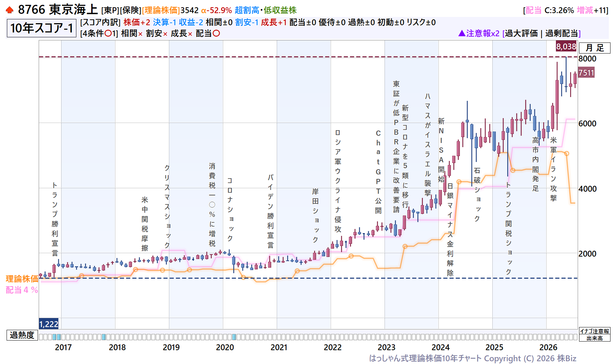This screenshot has width=615, height=364.
Task: Click the red x after 成長 condition
Action: click(190, 34)
